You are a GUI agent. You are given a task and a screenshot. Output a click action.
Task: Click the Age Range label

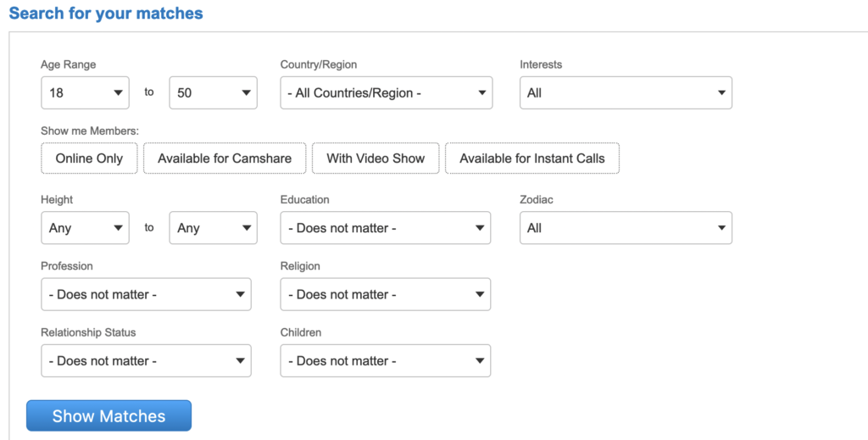coord(69,64)
